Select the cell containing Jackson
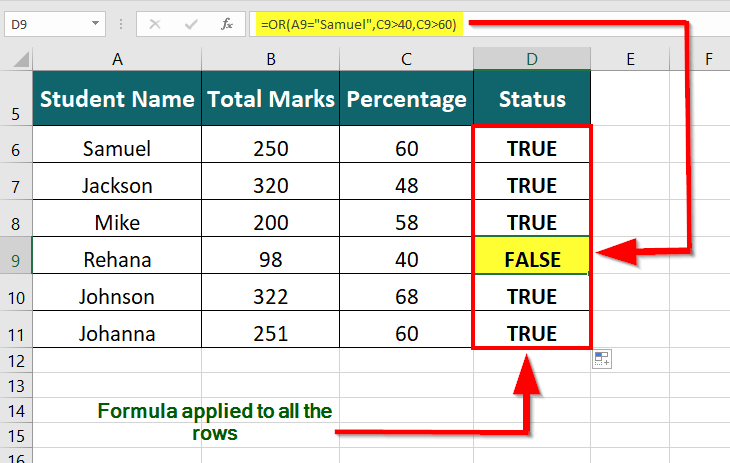This screenshot has width=730, height=463. (117, 181)
